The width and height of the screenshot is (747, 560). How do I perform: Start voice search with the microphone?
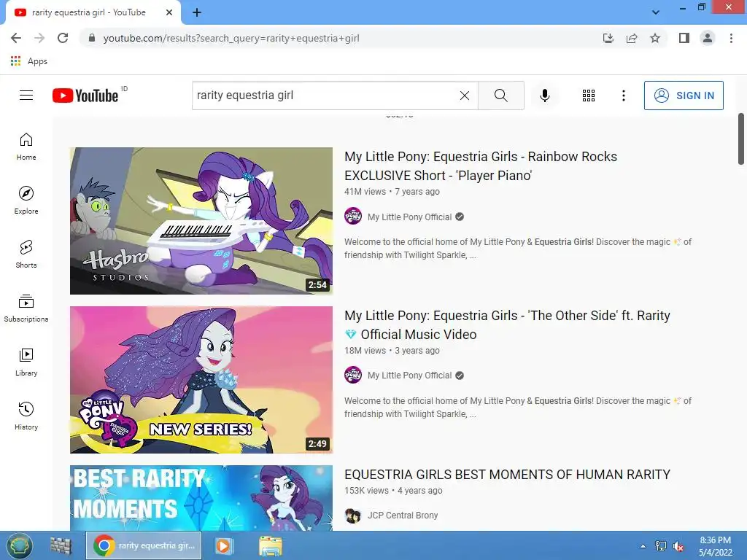coord(544,96)
